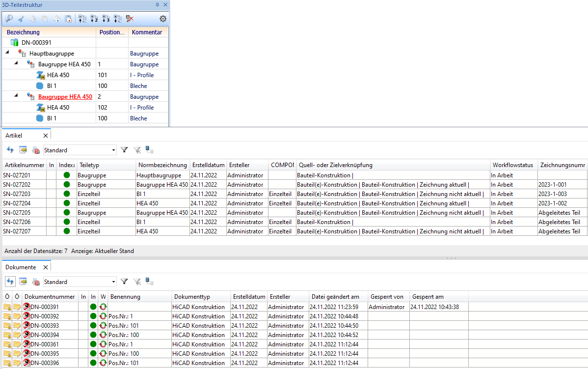Open the Standard dropdown in Artikel panel
The height and width of the screenshot is (369, 588).
(114, 150)
